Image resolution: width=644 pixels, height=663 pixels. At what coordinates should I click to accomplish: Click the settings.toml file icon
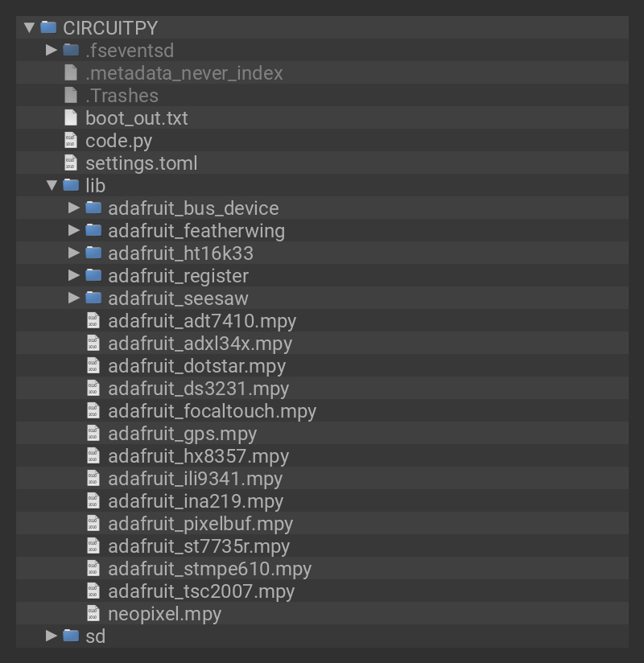click(71, 163)
